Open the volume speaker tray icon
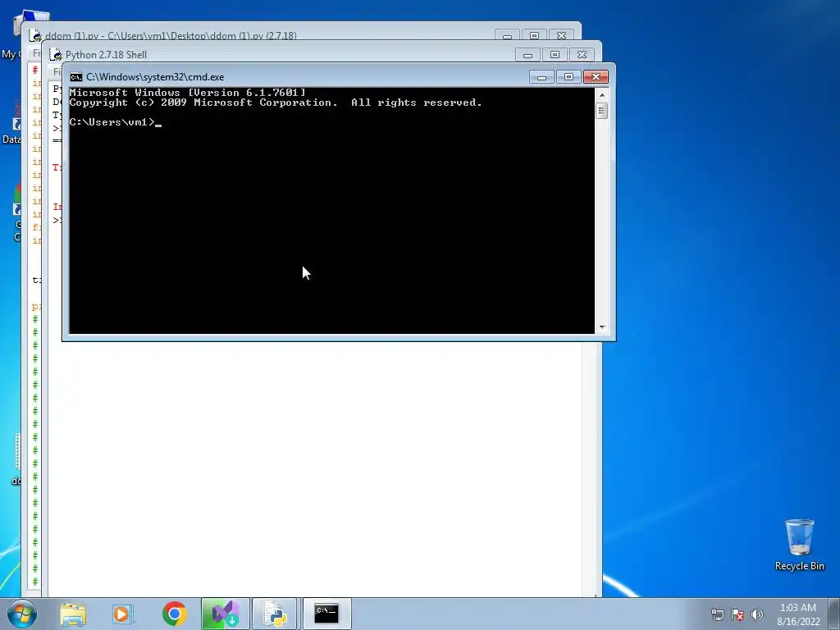Viewport: 840px width, 630px height. click(756, 614)
